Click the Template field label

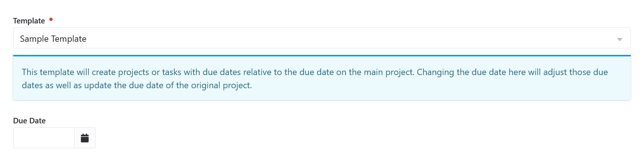(x=29, y=21)
